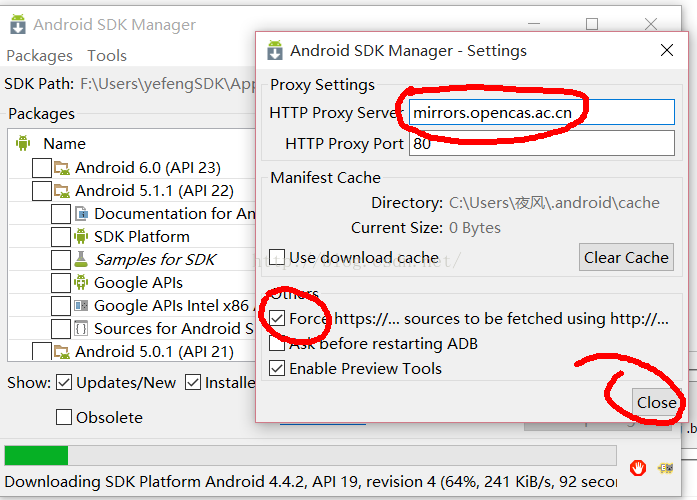
Task: Select the Google APIs Intel x86 checkbox
Action: click(x=61, y=305)
